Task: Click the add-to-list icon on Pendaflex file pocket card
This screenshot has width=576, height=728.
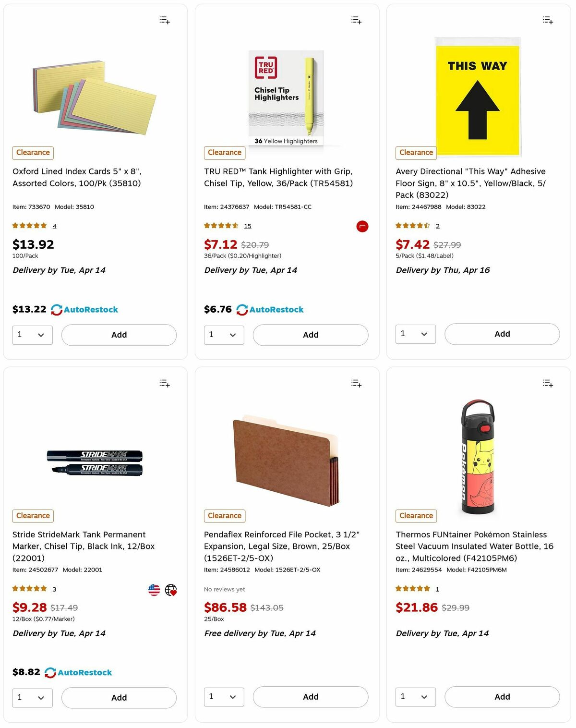Action: 356,383
